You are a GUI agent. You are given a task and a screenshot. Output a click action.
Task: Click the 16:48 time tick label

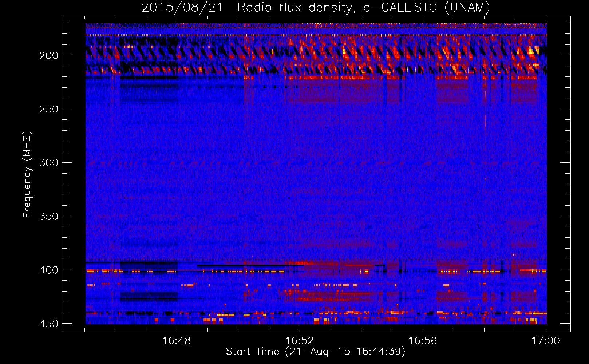tap(177, 341)
